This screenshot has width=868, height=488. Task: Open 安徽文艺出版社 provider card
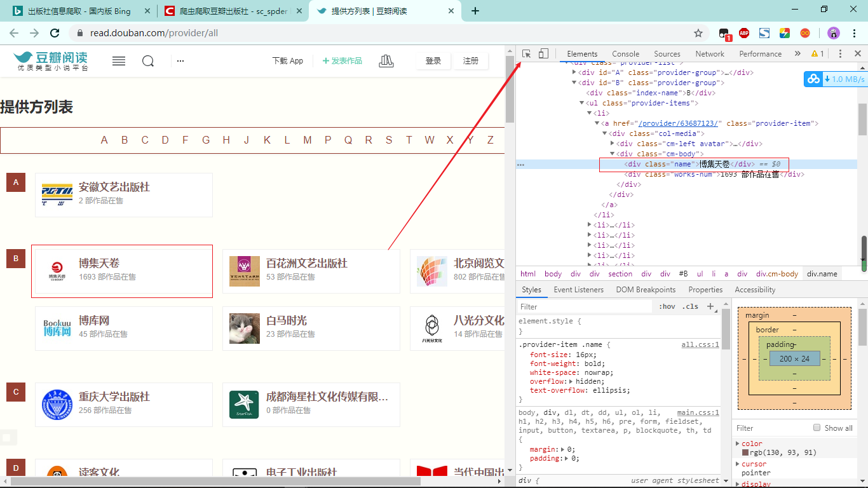124,194
